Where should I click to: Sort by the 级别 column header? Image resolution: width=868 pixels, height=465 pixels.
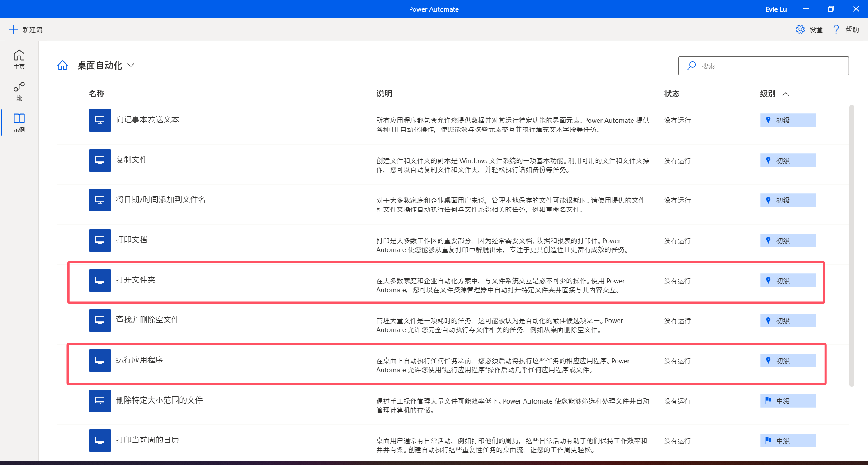768,94
